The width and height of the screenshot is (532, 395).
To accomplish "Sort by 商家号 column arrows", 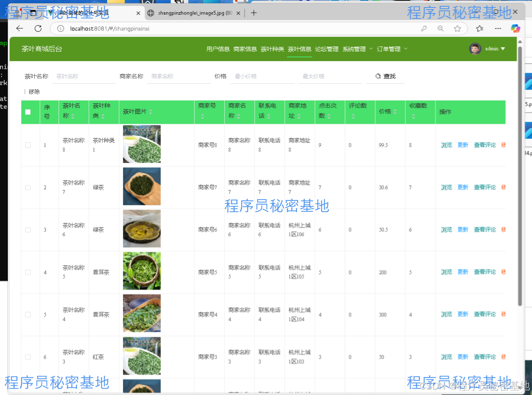I will tap(202, 115).
